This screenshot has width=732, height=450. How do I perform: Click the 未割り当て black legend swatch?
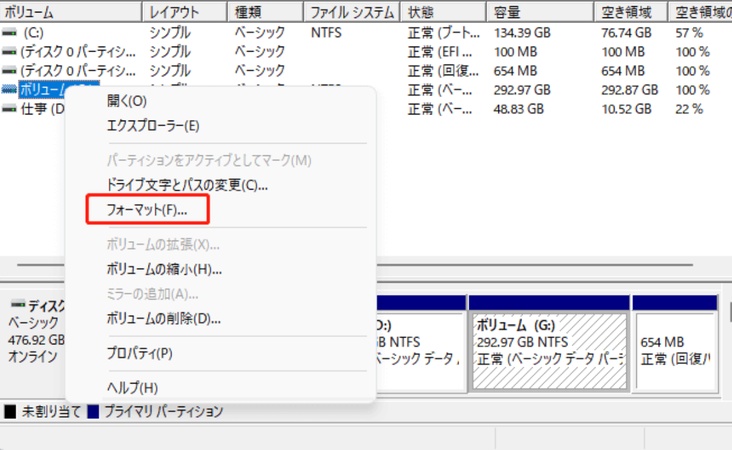(10, 412)
